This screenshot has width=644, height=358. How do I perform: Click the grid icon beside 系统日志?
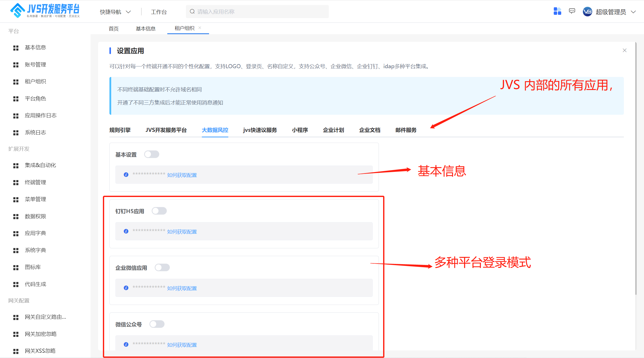16,133
